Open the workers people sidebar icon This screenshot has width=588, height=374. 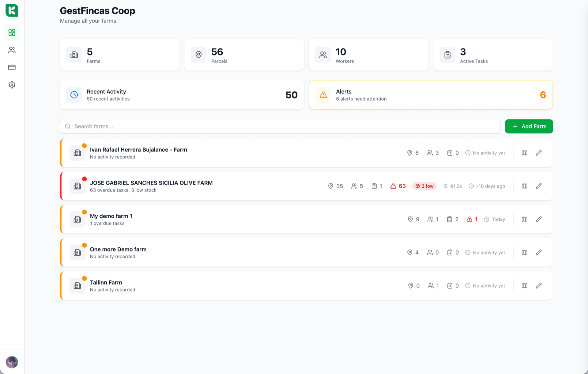point(12,50)
